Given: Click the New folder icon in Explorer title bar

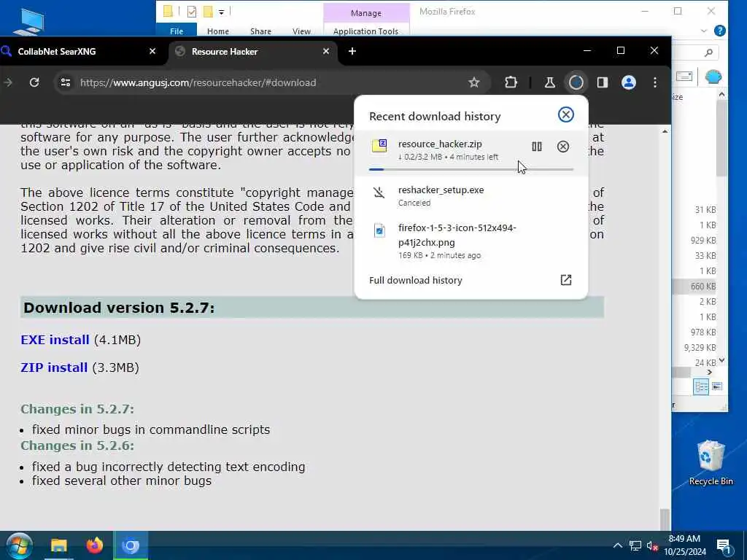Looking at the screenshot, I should (208, 12).
